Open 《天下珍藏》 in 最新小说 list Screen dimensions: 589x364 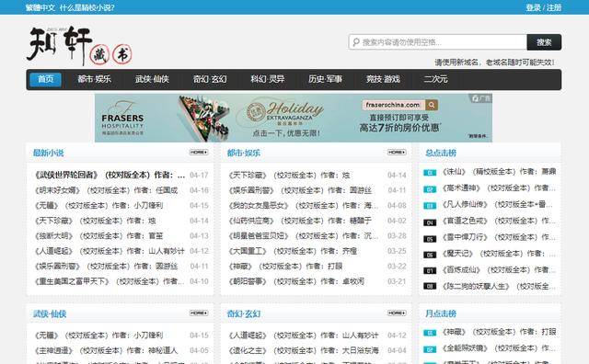(95, 221)
